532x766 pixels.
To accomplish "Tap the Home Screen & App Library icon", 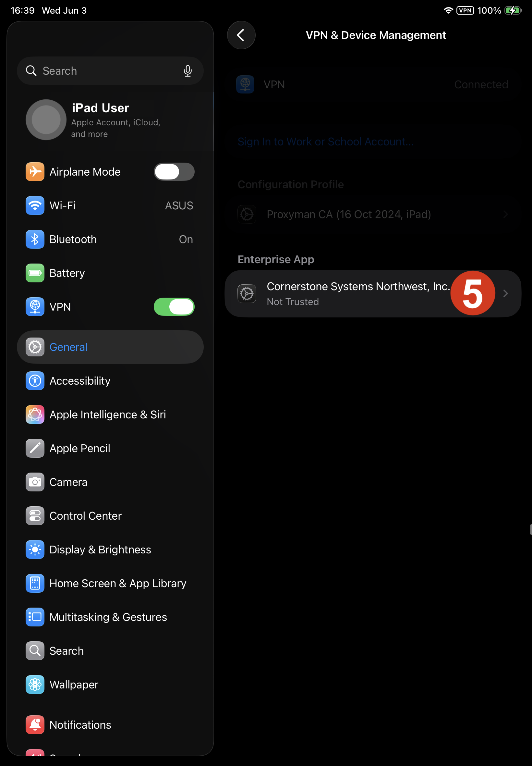I will [35, 583].
